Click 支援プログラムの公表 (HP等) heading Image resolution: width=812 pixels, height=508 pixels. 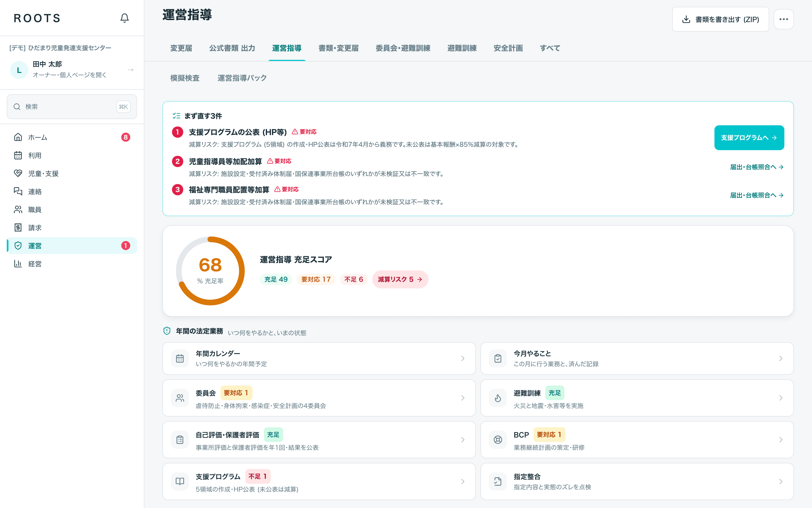238,132
